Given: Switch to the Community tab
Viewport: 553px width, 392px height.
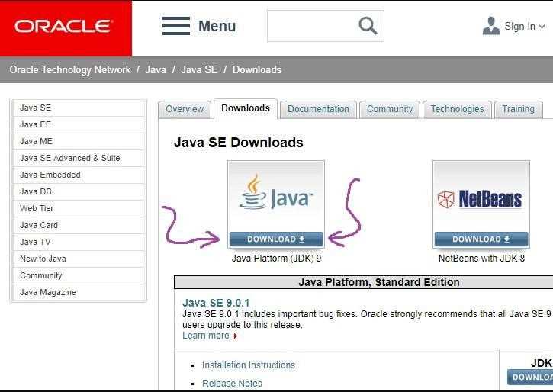Looking at the screenshot, I should tap(390, 109).
